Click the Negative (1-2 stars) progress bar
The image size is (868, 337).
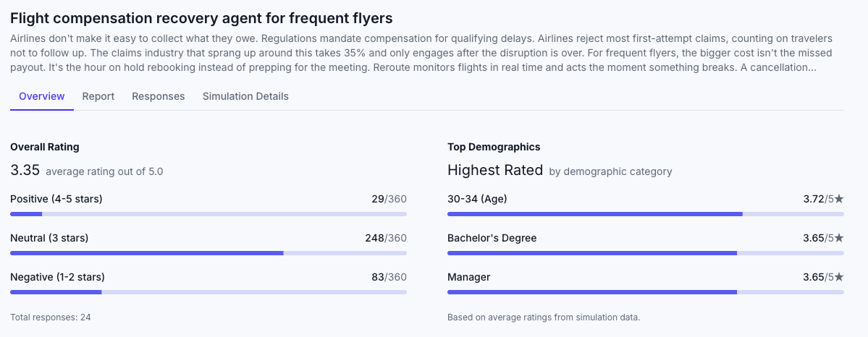click(208, 292)
